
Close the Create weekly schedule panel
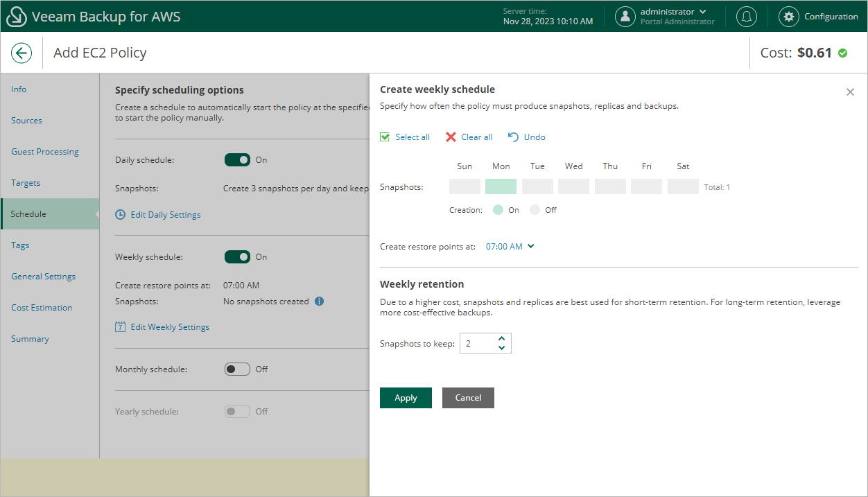click(x=850, y=91)
